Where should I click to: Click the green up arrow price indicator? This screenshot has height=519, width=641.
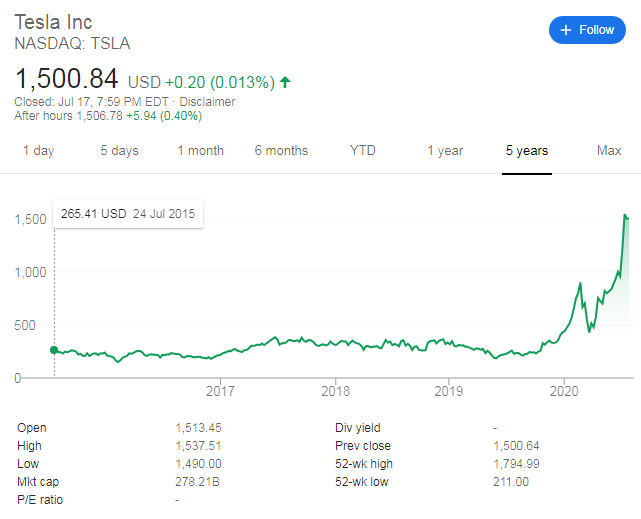(285, 82)
